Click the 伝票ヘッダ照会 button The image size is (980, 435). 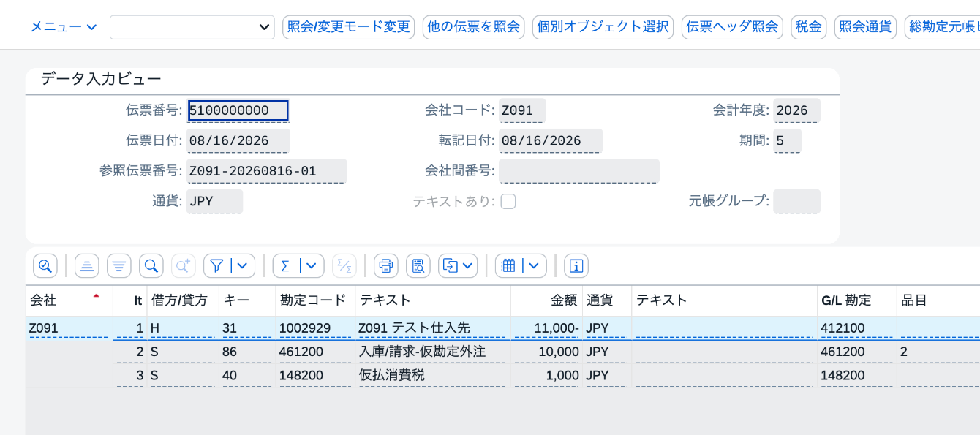733,27
